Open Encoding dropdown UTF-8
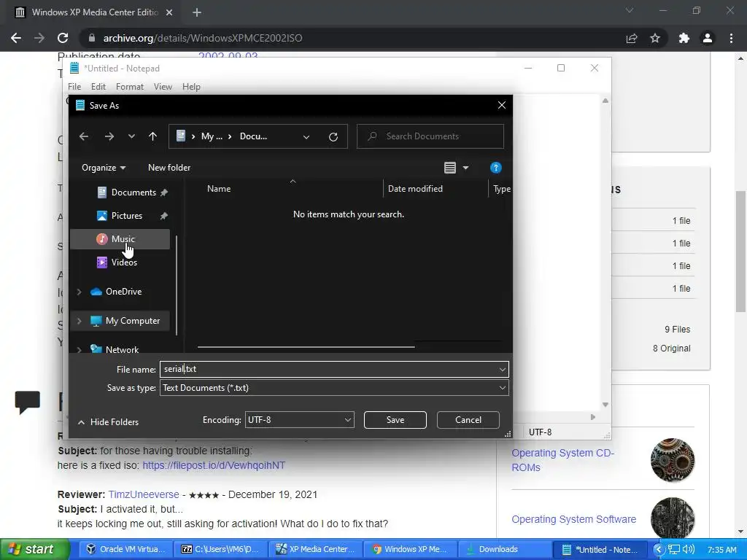Image resolution: width=747 pixels, height=560 pixels. (x=299, y=419)
